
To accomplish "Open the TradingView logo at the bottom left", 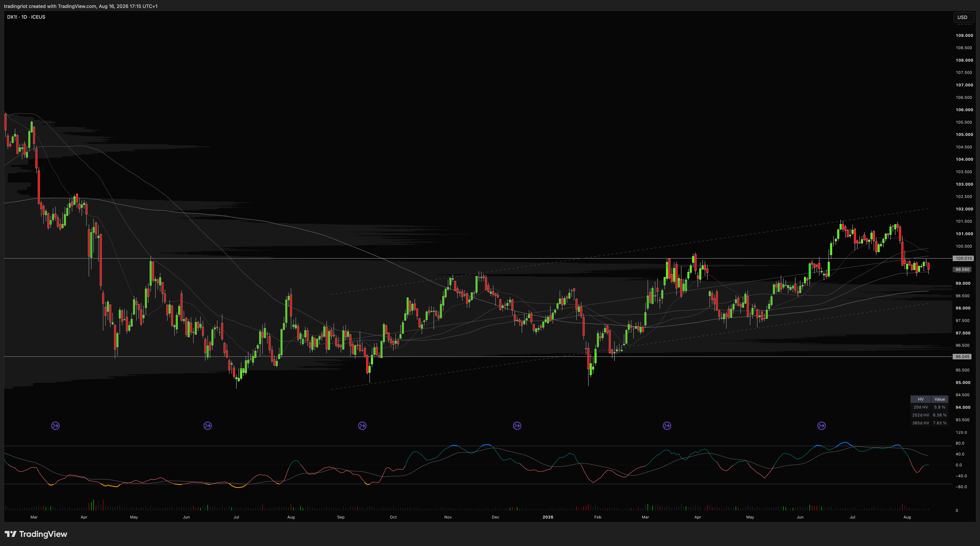I will tap(36, 534).
